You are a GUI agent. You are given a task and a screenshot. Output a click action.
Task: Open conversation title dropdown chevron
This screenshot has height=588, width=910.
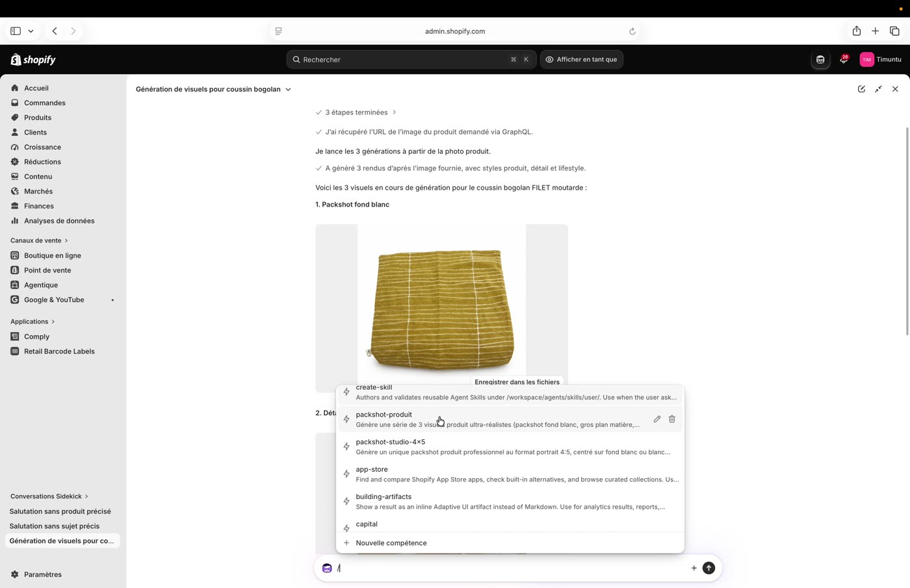tap(288, 89)
